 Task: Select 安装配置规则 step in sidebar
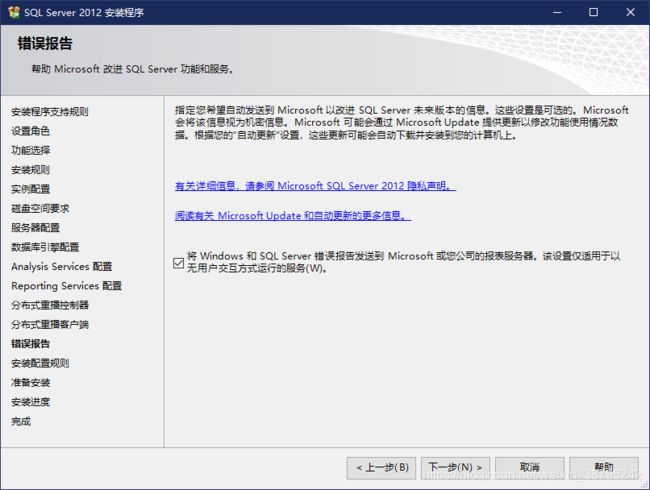coord(40,363)
